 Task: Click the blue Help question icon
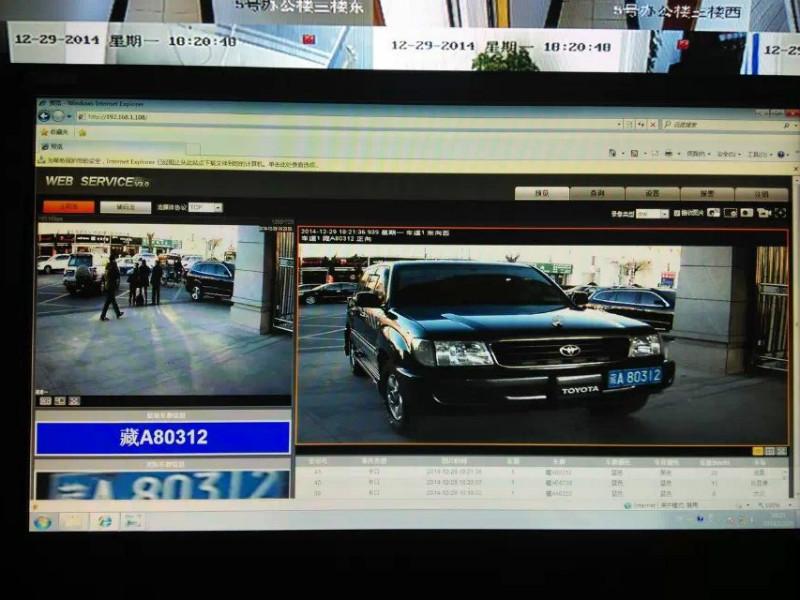(x=781, y=155)
